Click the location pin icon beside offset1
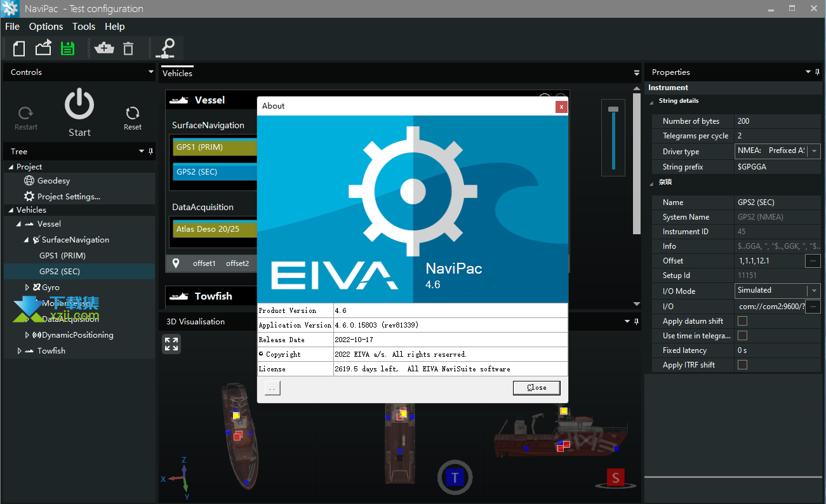Screen dimensions: 826x504 pos(176,263)
